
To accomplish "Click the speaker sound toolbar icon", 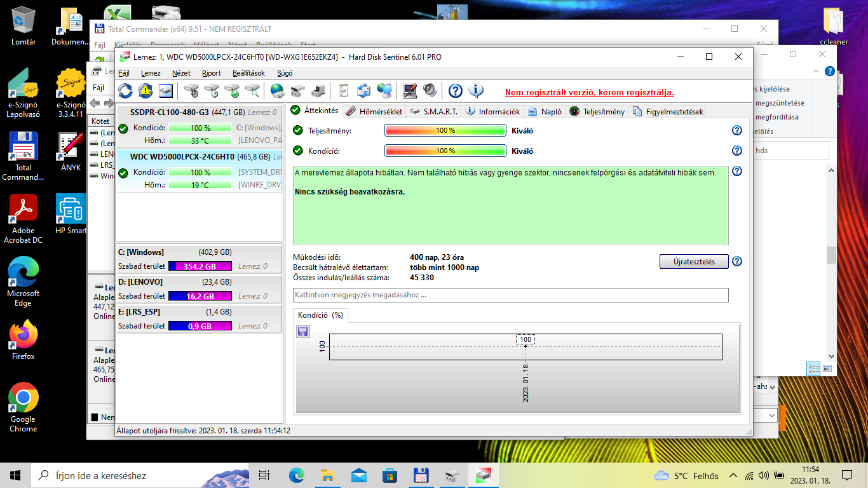I will tap(430, 91).
